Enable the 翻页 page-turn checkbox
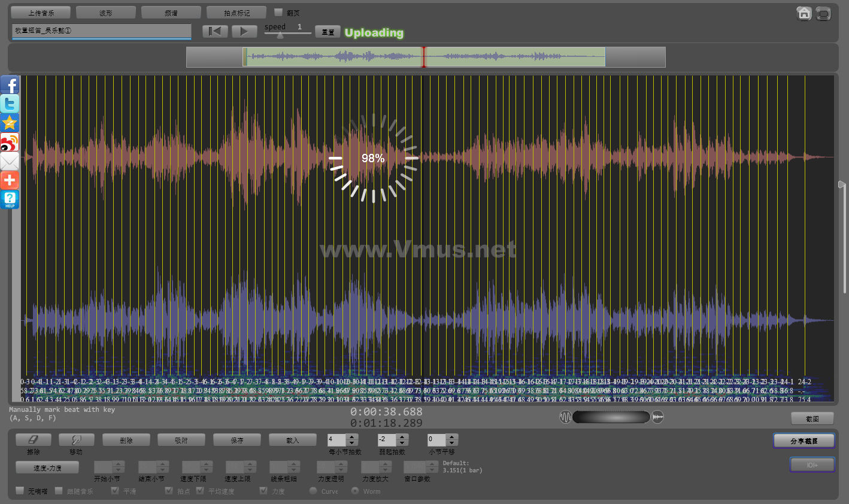 (278, 12)
